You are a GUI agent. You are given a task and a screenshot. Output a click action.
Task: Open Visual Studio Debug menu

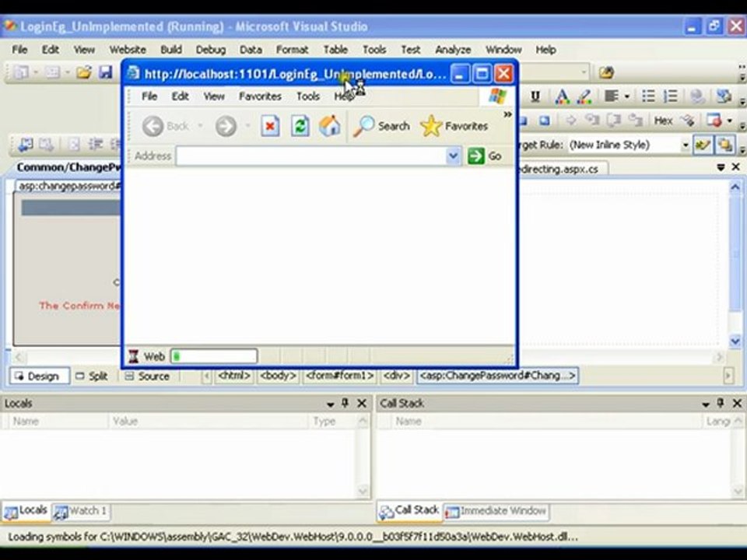[211, 50]
